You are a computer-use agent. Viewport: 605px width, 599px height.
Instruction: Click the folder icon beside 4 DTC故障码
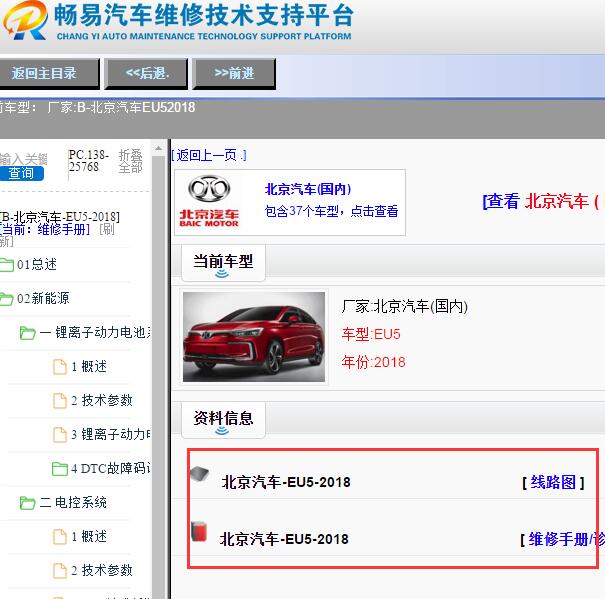60,469
